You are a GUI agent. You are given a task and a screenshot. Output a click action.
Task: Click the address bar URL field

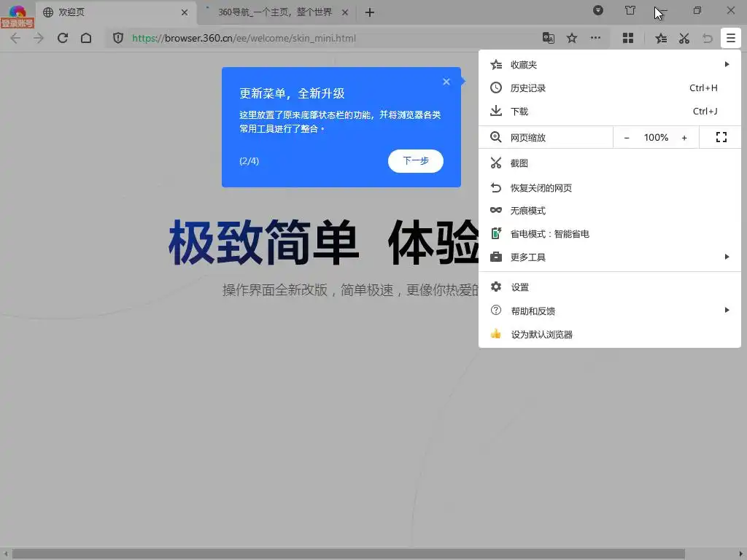tap(333, 38)
